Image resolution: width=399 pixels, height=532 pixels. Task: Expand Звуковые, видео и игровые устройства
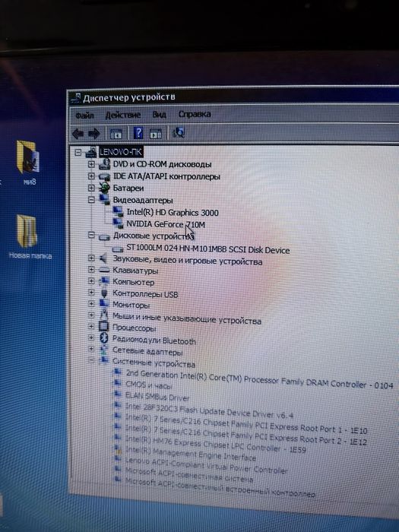(91, 258)
